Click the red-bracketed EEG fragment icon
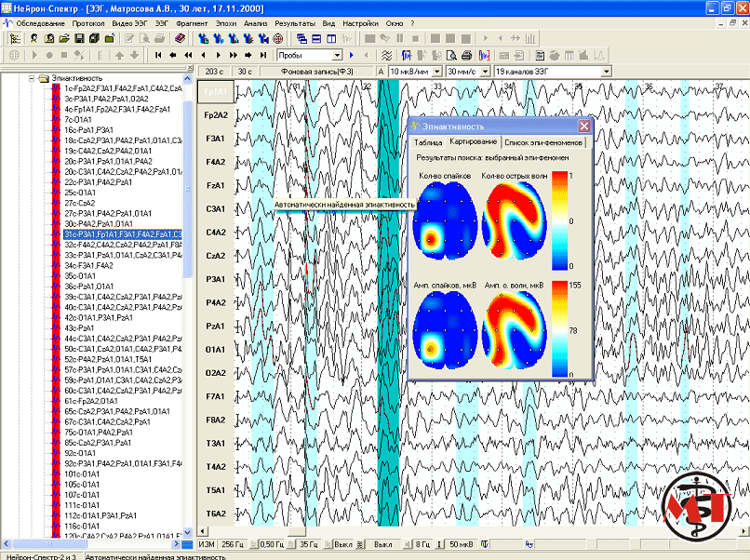 (x=485, y=56)
